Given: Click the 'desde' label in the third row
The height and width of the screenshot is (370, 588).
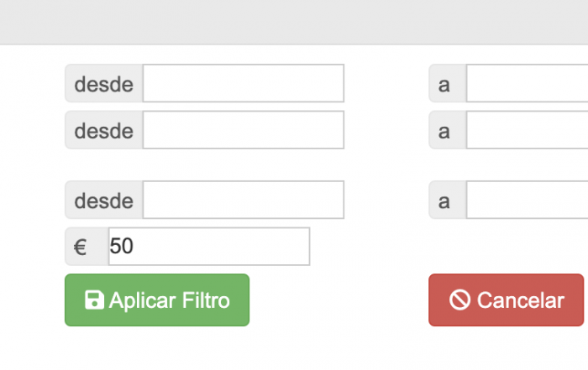Looking at the screenshot, I should 104,200.
